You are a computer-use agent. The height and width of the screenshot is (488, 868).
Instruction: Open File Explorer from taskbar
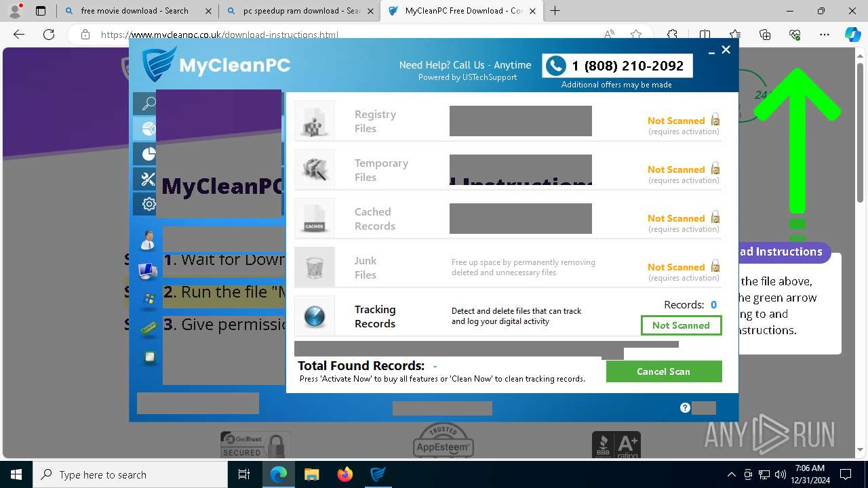click(311, 474)
